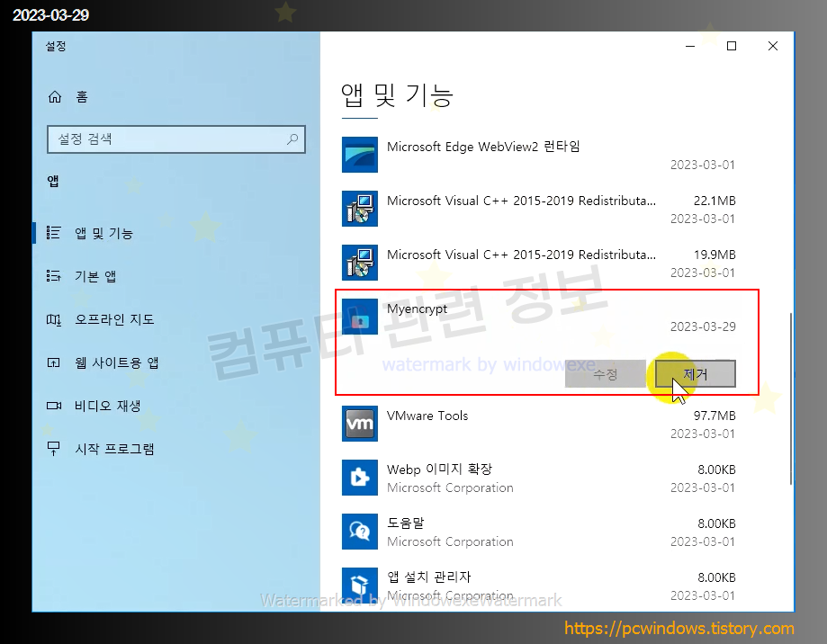
Task: Click inside the 설정 검색 search field
Action: pyautogui.click(x=176, y=139)
